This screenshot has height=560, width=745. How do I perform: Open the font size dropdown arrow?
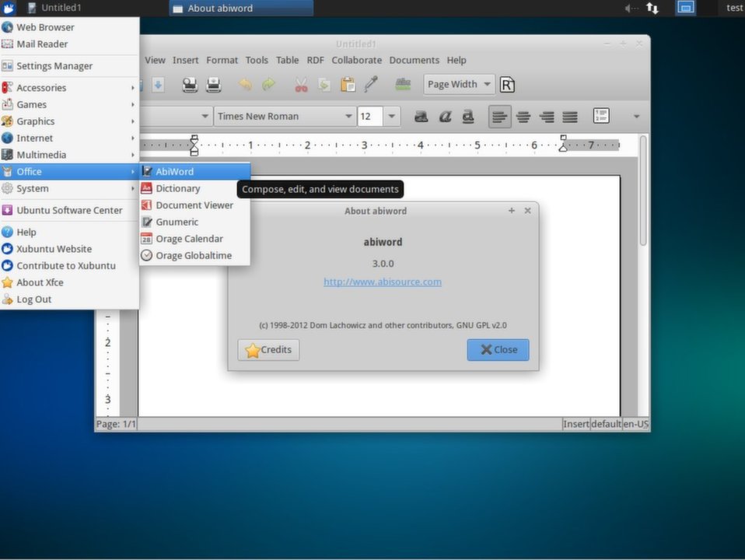pos(391,117)
